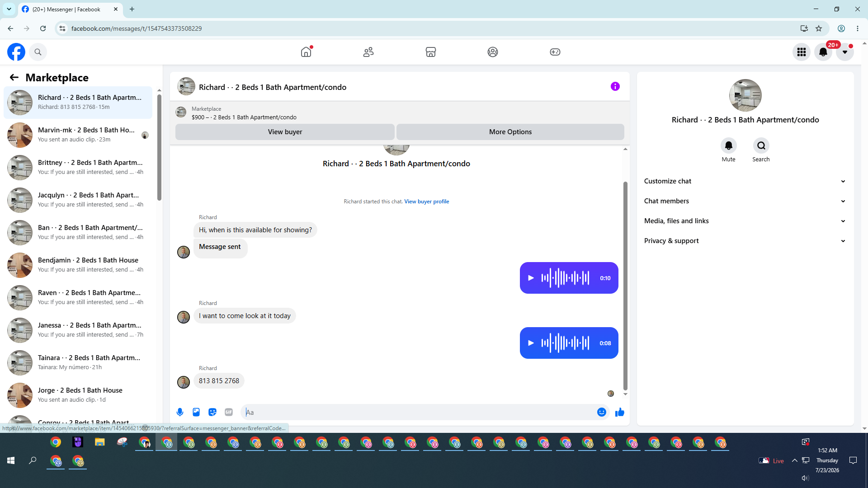Open the tab search dropdown arrow
This screenshot has height=488, width=868.
click(9, 9)
